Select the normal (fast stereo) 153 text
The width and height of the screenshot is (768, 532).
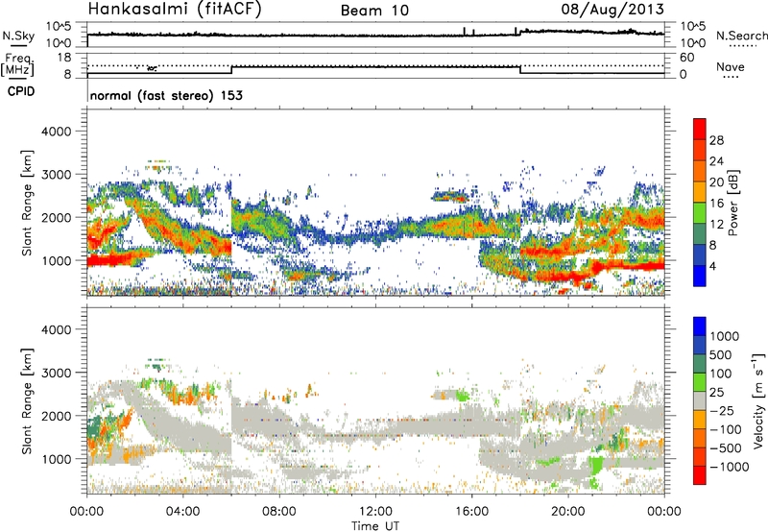[166, 95]
